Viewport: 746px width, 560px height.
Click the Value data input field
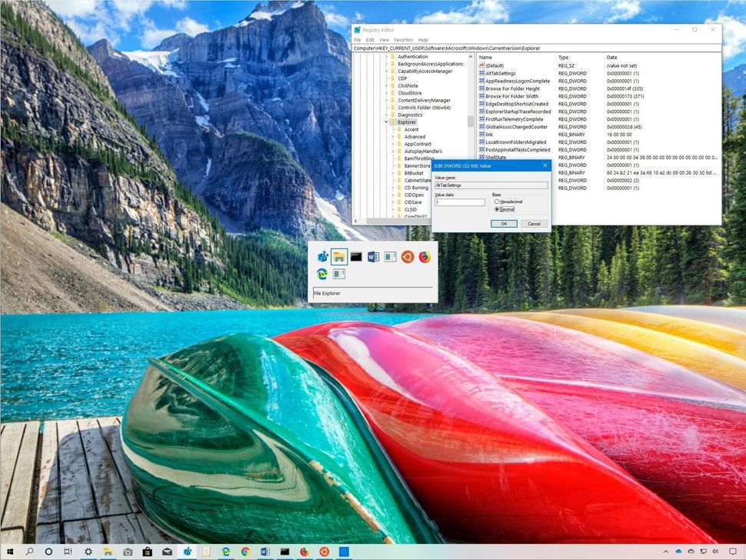(x=459, y=202)
